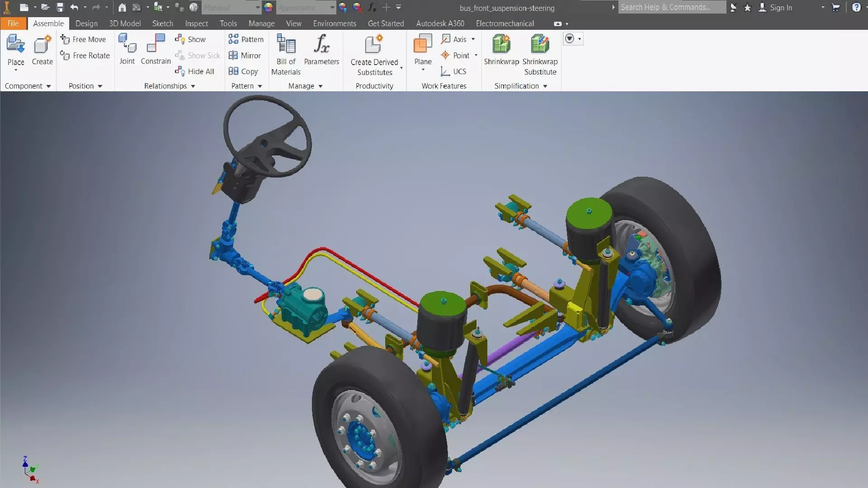Click the Sign In button
Image resolution: width=868 pixels, height=488 pixels.
(x=776, y=7)
